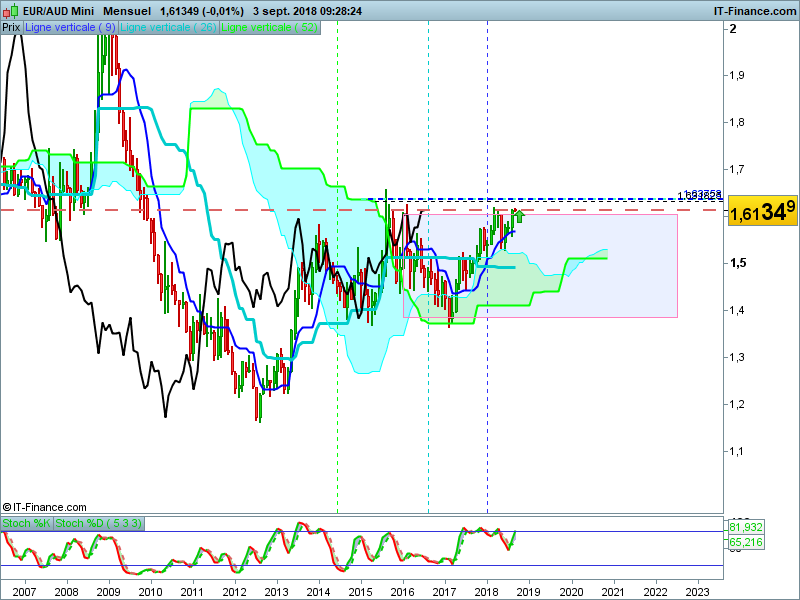800x600 pixels.
Task: Open the Ligne verticale (9) indicator label
Action: pyautogui.click(x=70, y=28)
